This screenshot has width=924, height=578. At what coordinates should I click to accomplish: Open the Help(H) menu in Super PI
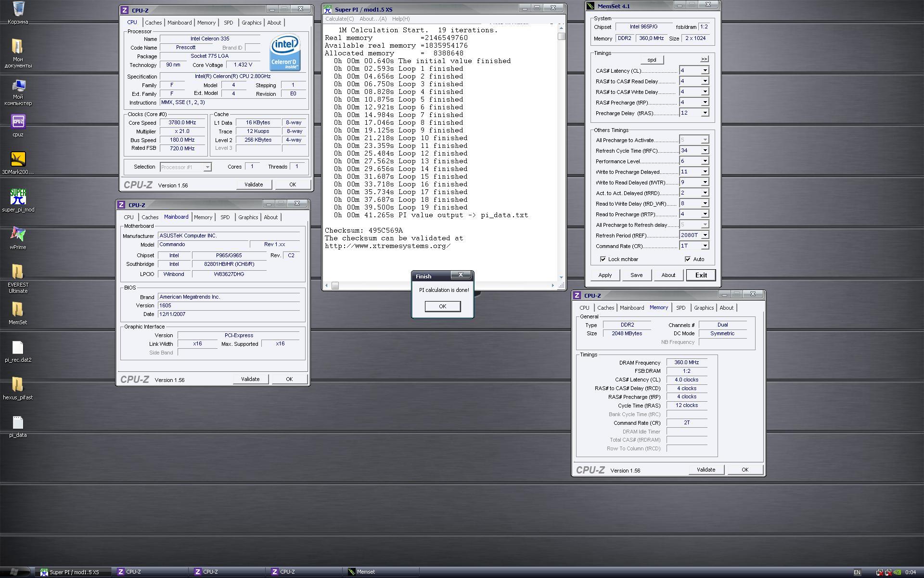[x=401, y=19]
